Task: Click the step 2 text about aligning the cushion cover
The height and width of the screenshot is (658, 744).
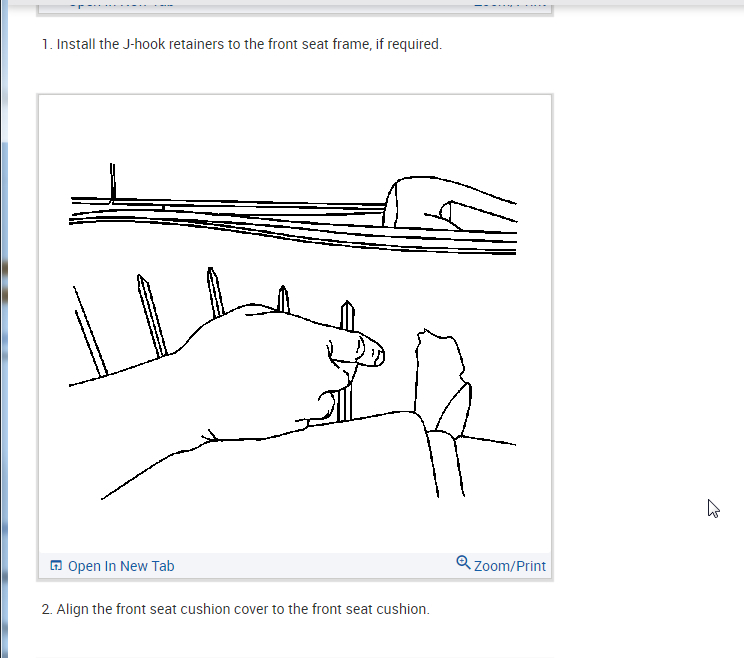Action: pyautogui.click(x=236, y=609)
